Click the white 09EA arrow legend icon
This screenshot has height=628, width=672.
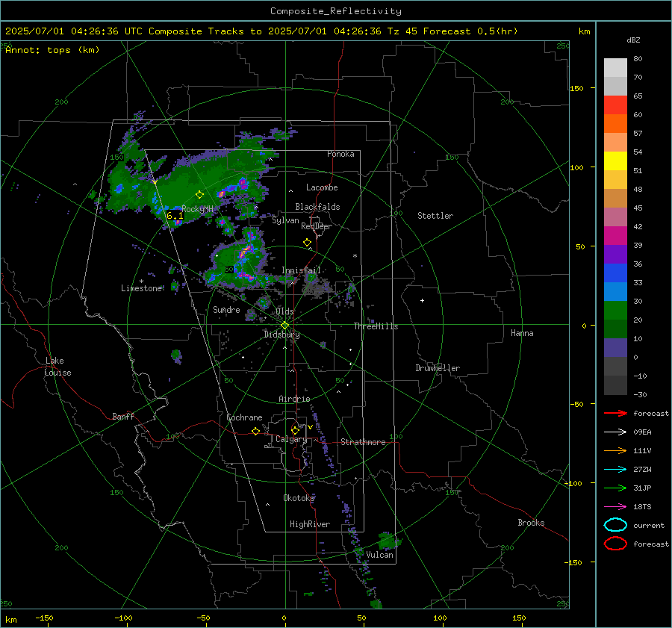(x=615, y=432)
